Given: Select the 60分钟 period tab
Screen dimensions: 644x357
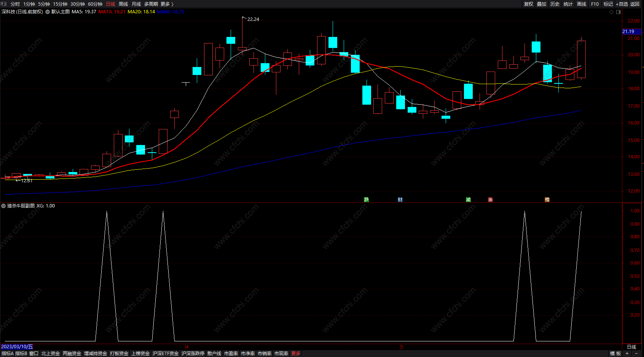Looking at the screenshot, I should pyautogui.click(x=95, y=4).
